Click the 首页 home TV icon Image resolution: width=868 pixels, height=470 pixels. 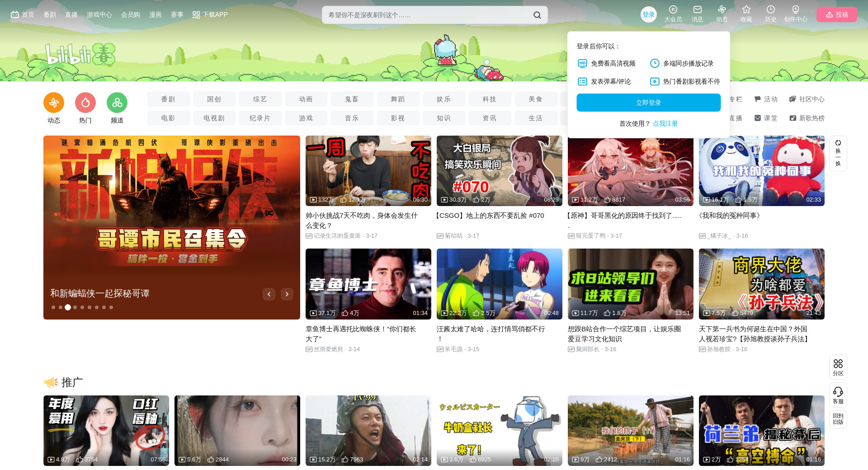click(15, 14)
